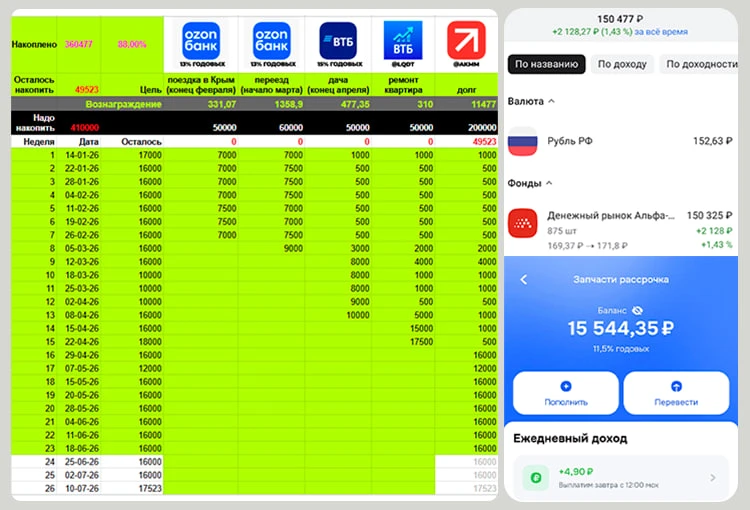Viewport: 750px width, 510px height.
Task: Click the Осталось column header
Action: (132, 142)
